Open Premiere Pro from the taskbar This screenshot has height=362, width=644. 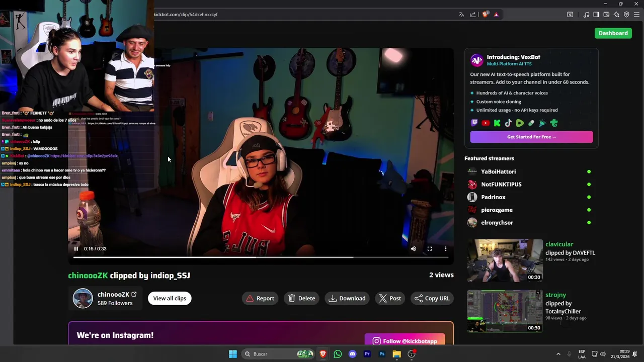coord(367,354)
